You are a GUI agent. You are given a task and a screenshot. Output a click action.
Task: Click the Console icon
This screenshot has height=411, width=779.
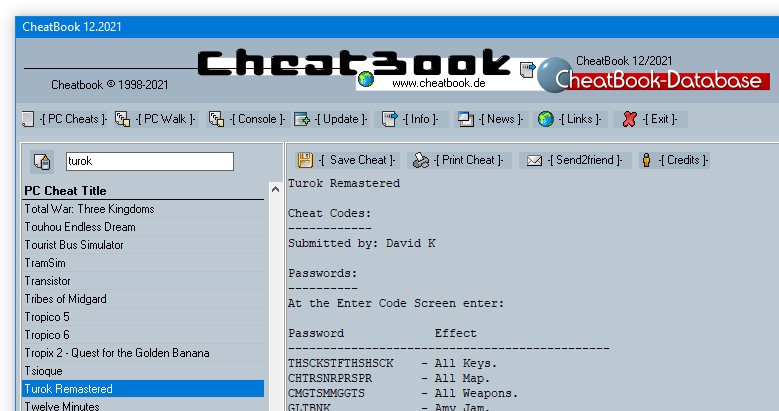click(216, 119)
